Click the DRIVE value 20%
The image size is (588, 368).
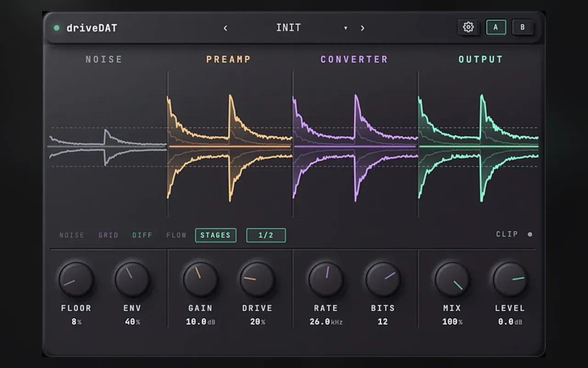257,322
